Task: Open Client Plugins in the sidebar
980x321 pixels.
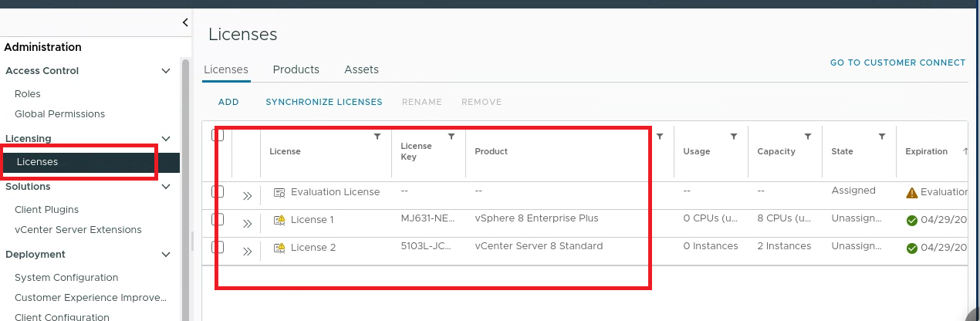Action: click(x=46, y=209)
